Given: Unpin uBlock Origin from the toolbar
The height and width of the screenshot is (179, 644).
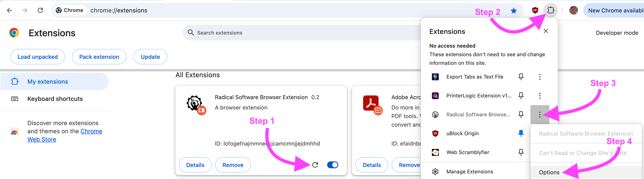Looking at the screenshot, I should 521,133.
